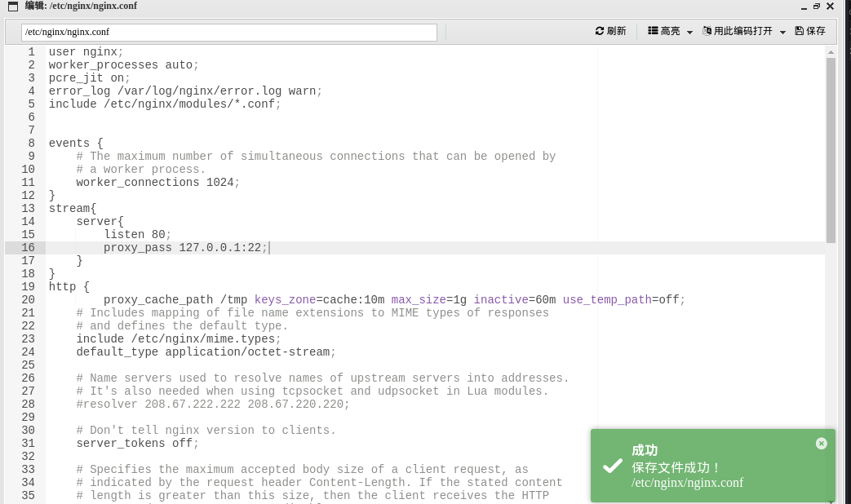Viewport: 851px width, 504px height.
Task: Minimize the nginx.conf editor window
Action: [x=804, y=7]
